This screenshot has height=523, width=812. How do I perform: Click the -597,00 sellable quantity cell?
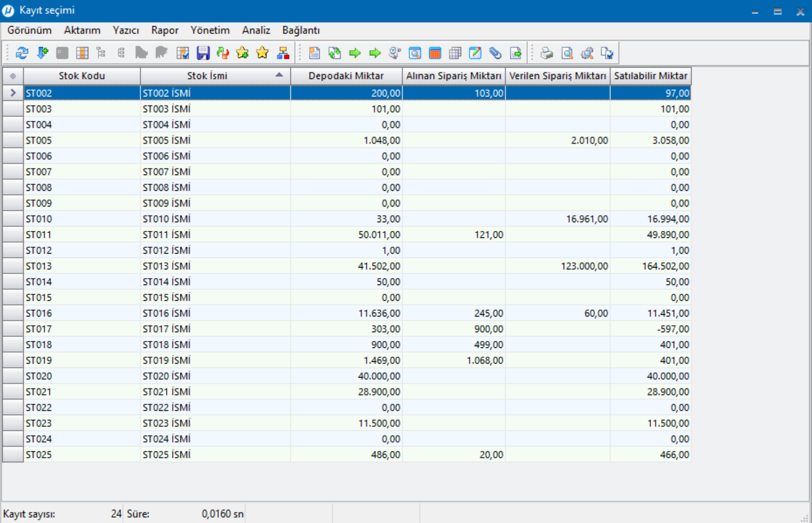pos(651,329)
